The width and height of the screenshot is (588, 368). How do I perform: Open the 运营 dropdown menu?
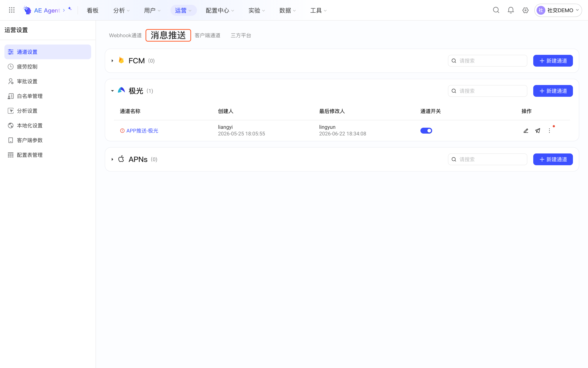coord(183,10)
